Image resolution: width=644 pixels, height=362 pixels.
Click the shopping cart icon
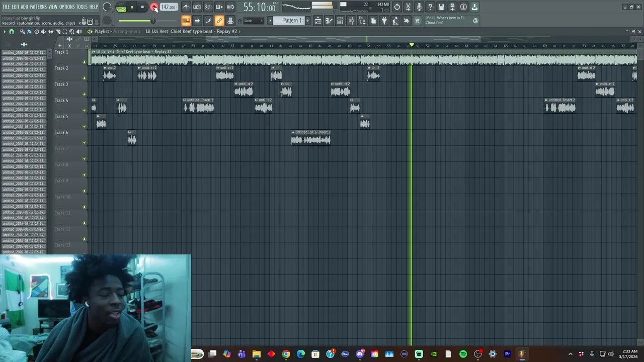[417, 21]
